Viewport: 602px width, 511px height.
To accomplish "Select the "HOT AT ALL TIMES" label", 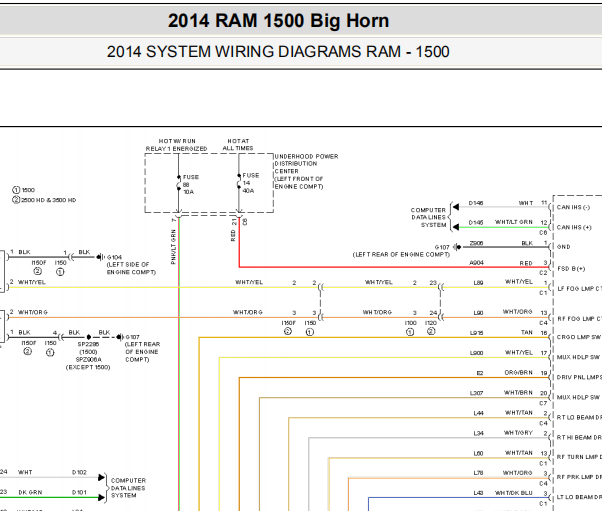I will coord(238,145).
